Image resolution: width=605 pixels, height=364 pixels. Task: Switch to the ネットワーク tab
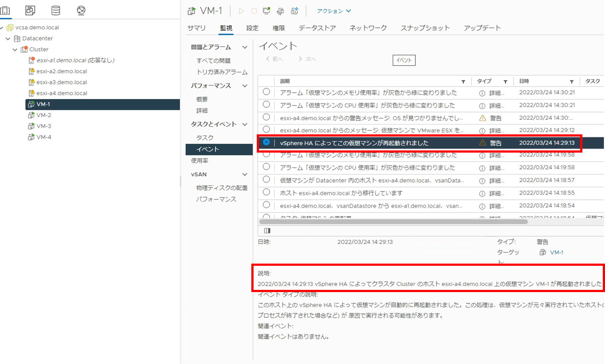point(368,28)
